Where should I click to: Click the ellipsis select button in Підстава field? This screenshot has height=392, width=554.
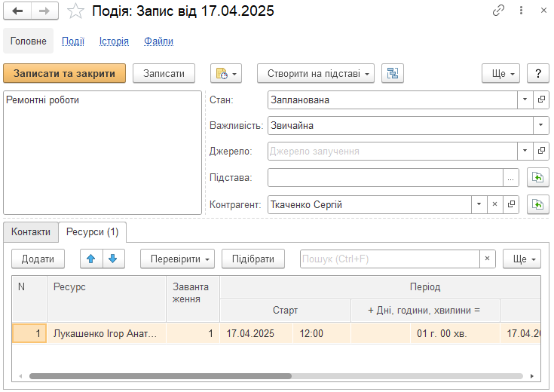[x=510, y=178]
